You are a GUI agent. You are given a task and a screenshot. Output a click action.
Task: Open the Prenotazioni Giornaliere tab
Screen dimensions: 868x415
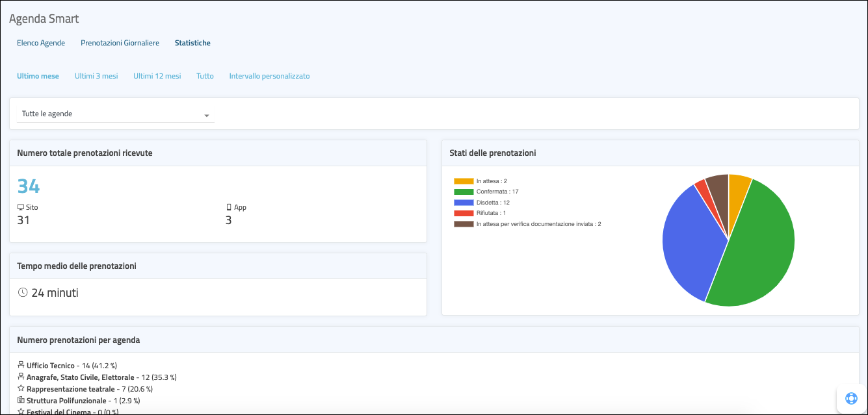[x=120, y=43]
